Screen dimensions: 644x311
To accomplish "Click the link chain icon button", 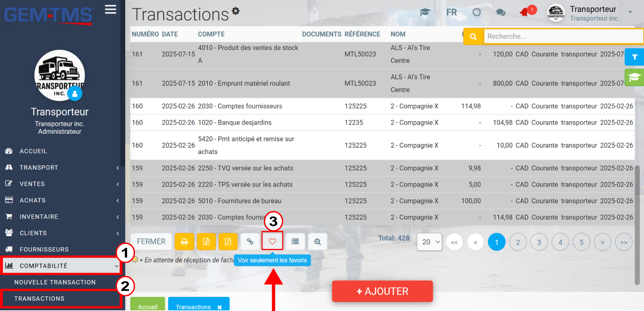I will point(250,242).
